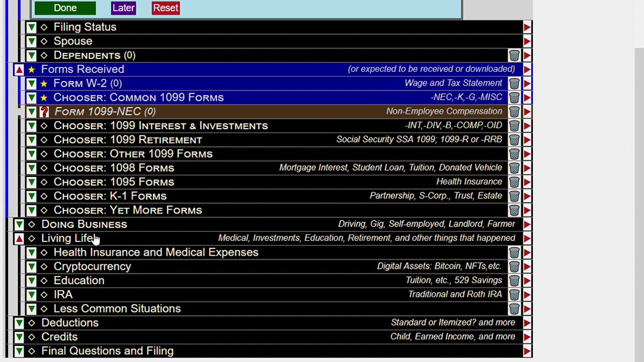Open Chooser: 1099 Retirement
The image size is (644, 362).
(x=128, y=140)
